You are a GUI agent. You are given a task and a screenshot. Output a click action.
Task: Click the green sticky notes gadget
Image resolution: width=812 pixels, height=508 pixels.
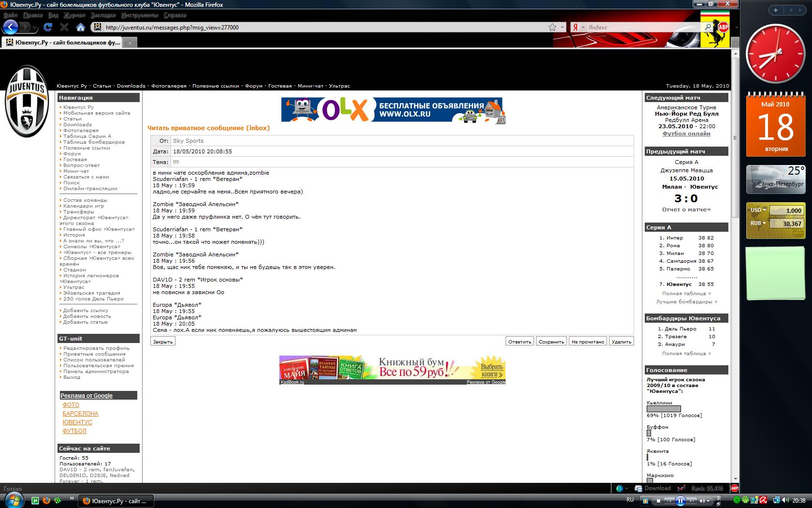click(775, 273)
